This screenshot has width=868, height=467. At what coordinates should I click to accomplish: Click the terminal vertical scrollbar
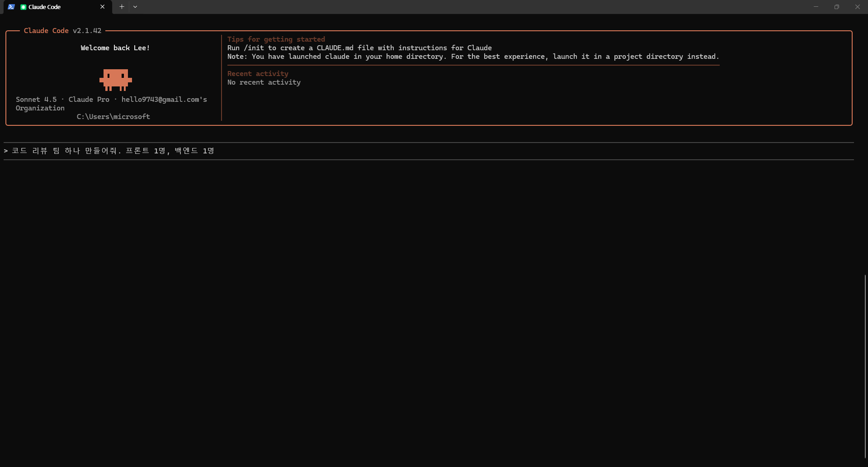[x=865, y=366]
